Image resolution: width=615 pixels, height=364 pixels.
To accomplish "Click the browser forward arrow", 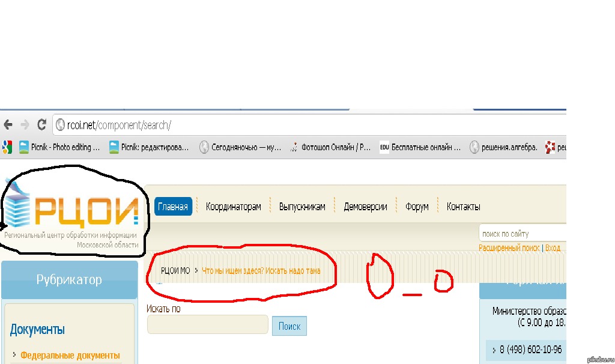I will click(x=25, y=125).
